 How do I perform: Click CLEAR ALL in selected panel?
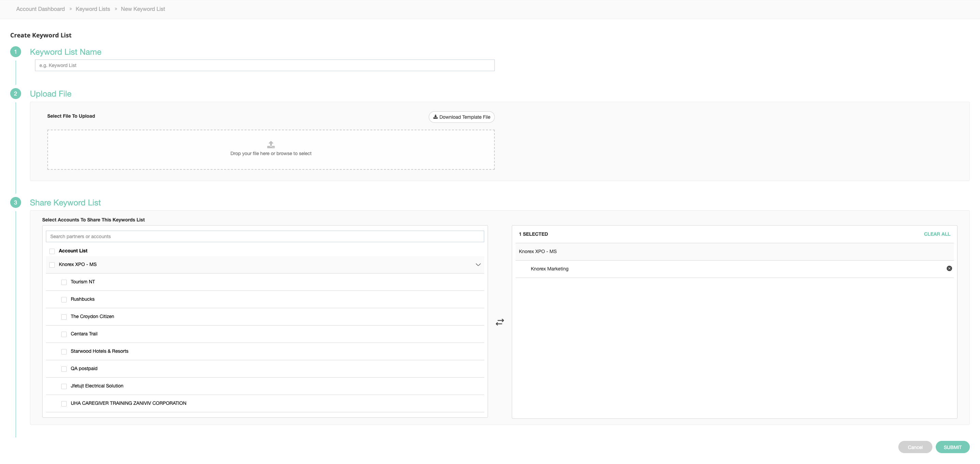pyautogui.click(x=937, y=234)
